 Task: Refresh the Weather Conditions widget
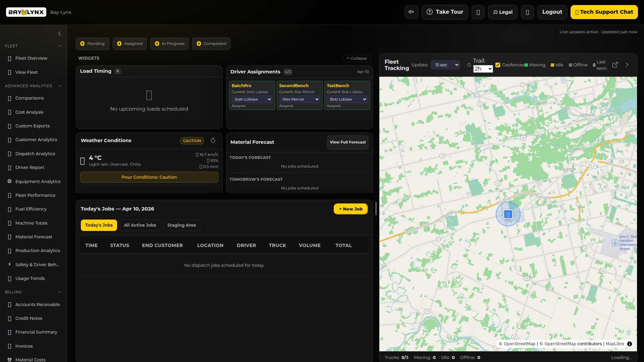click(x=213, y=140)
